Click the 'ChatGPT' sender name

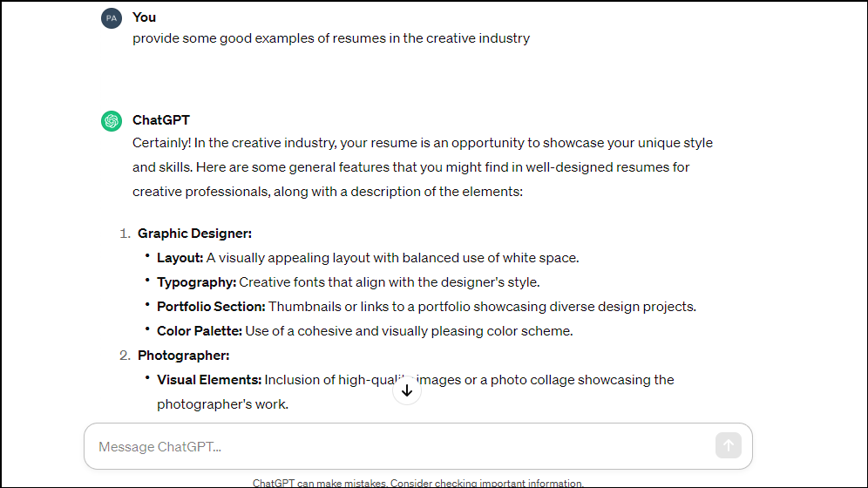pos(161,120)
